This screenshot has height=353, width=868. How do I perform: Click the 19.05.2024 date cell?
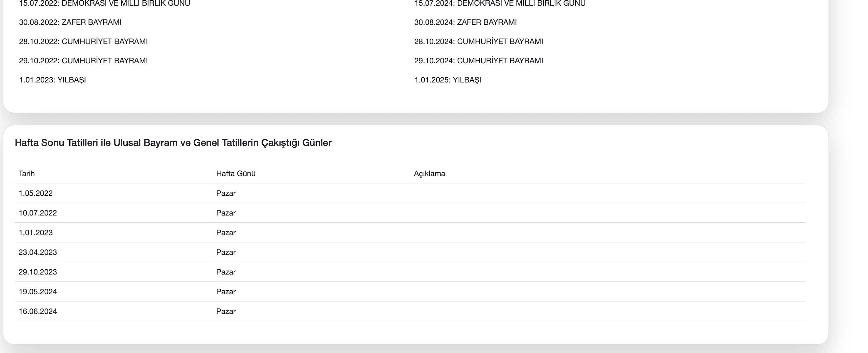pos(38,292)
